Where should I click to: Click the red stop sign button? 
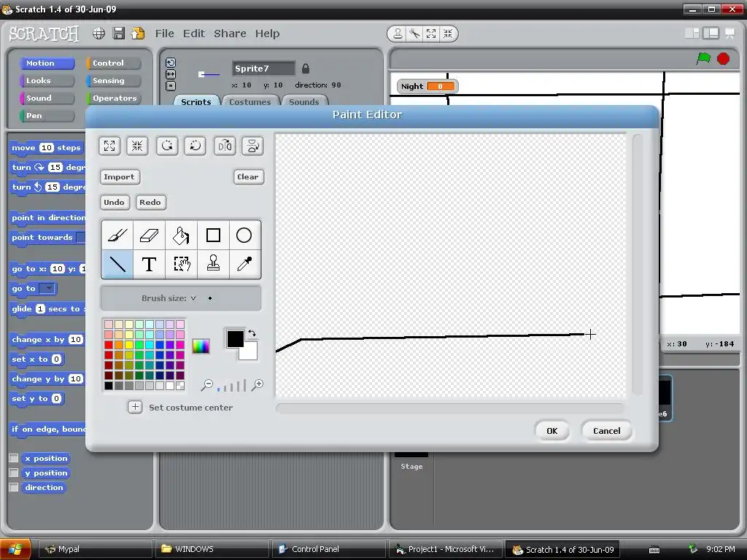[x=723, y=58]
